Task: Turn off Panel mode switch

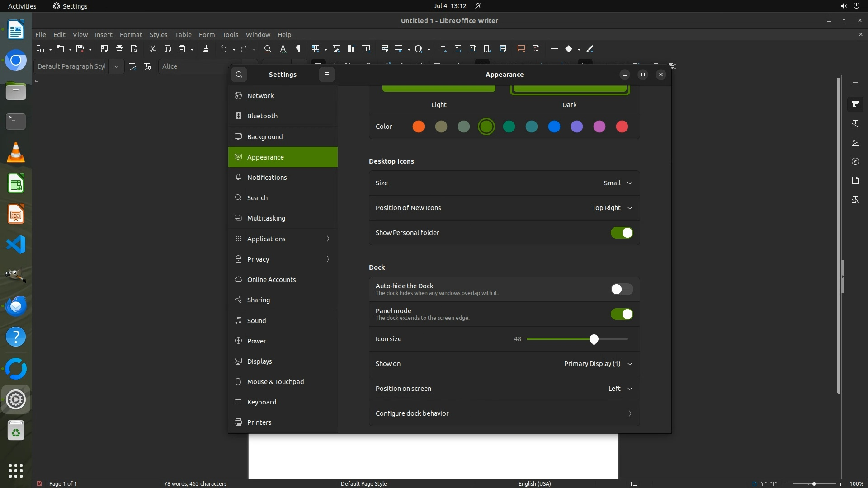Action: pyautogui.click(x=622, y=314)
